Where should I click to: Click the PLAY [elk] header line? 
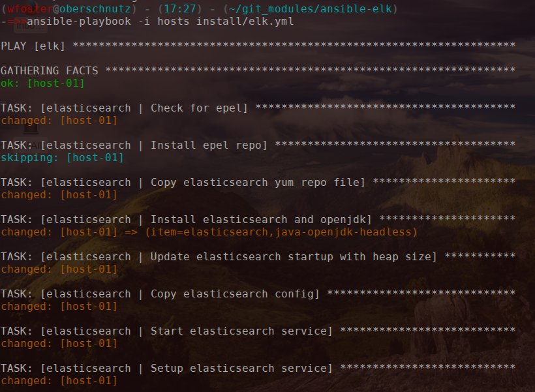pos(33,46)
